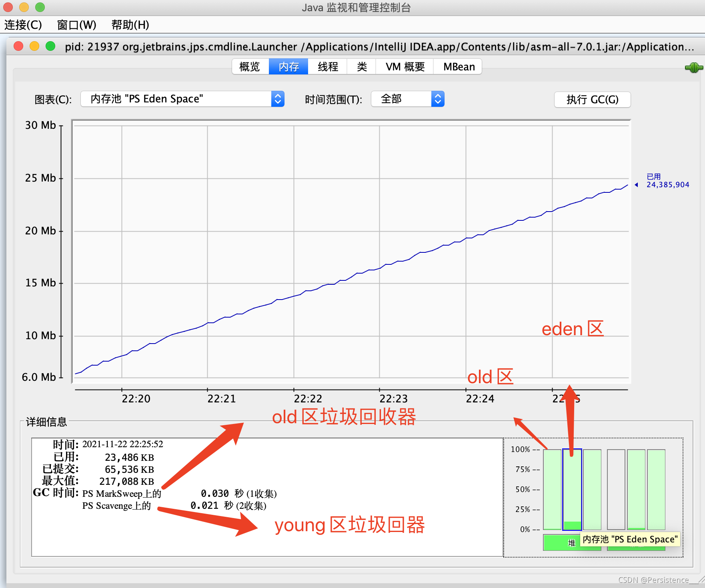Click the 已用 value 23,486 KB
The height and width of the screenshot is (588, 705).
pos(129,457)
